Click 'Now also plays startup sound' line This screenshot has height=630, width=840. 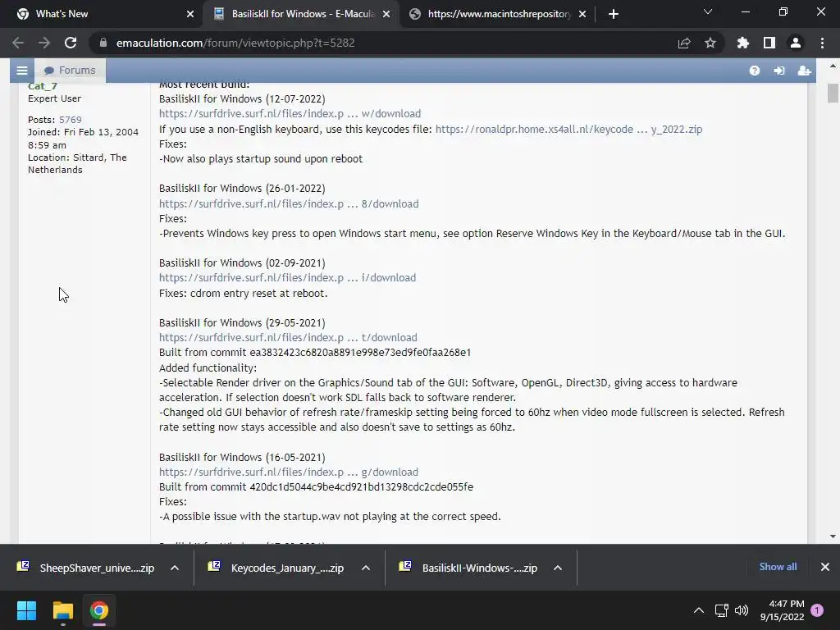click(261, 158)
